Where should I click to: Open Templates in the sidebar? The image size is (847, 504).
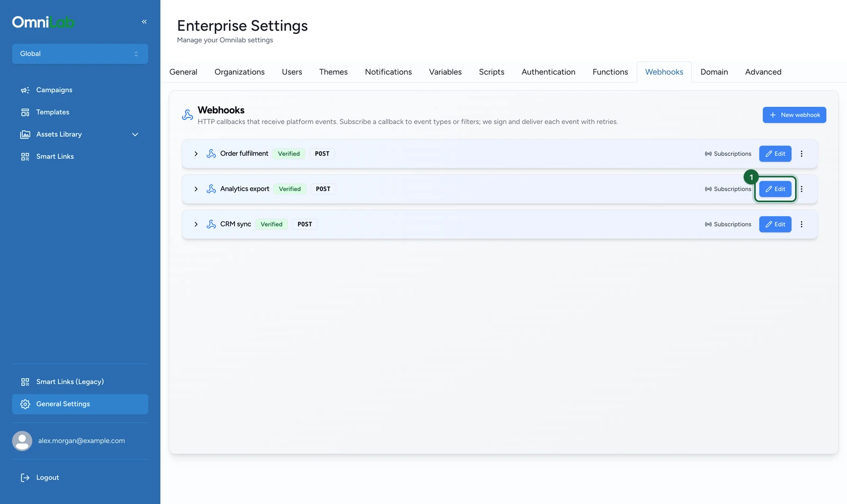pyautogui.click(x=80, y=112)
